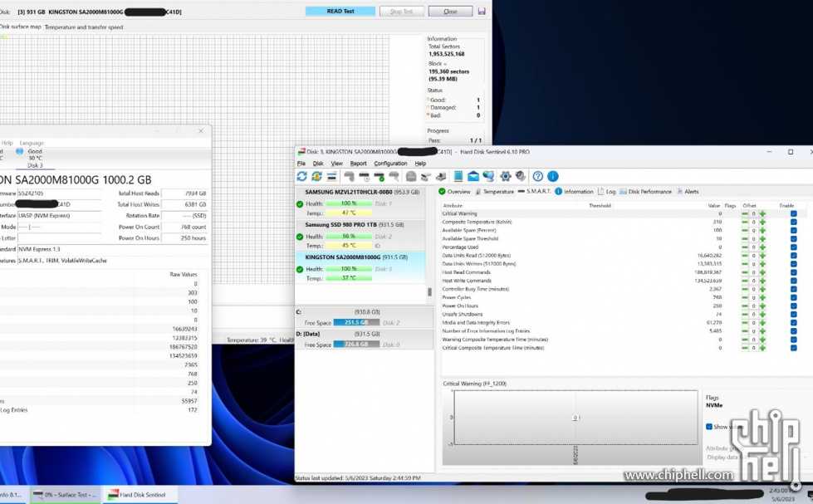Open the Configuration menu
The height and width of the screenshot is (504, 813).
pyautogui.click(x=390, y=164)
